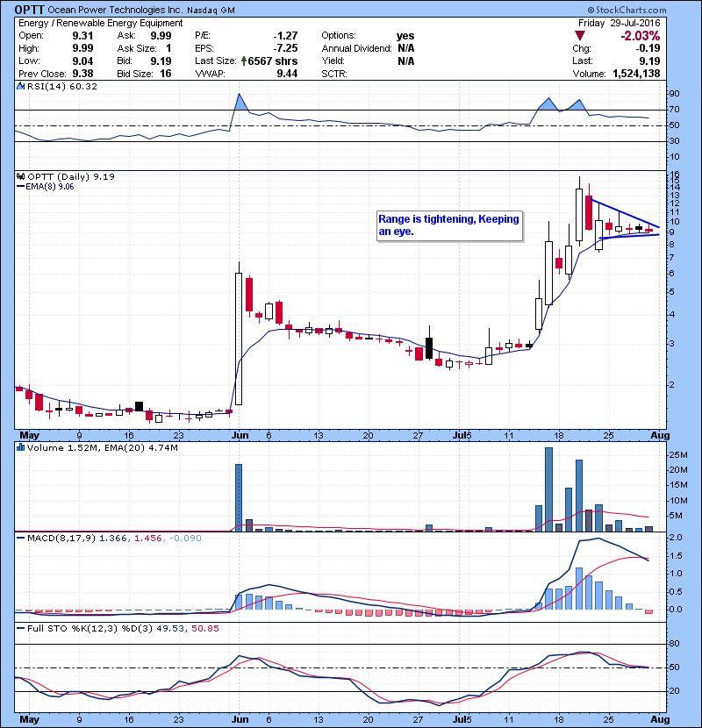The image size is (702, 728).
Task: Click the date Friday 29-Jul-2016
Action: (619, 23)
